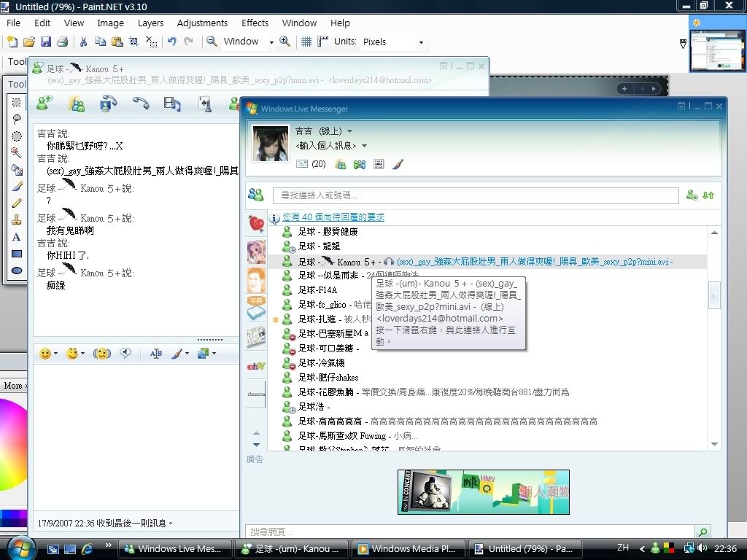747x560 pixels.
Task: Click the Open file folder icon
Action: [x=29, y=42]
